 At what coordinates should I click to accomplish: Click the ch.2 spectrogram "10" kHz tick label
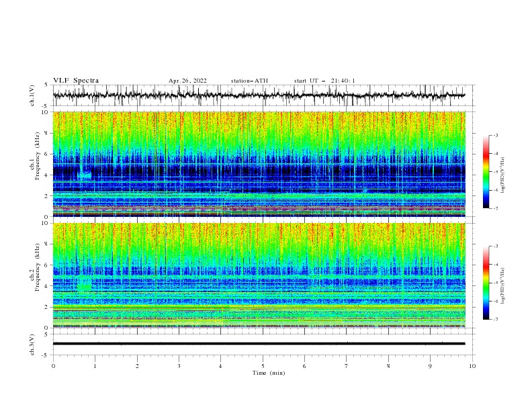tap(45, 223)
